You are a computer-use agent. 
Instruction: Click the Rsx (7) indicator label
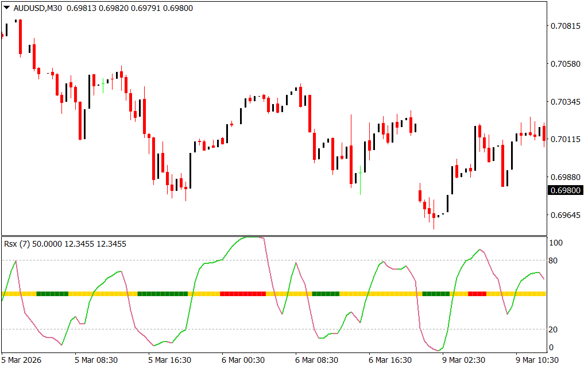tap(17, 244)
